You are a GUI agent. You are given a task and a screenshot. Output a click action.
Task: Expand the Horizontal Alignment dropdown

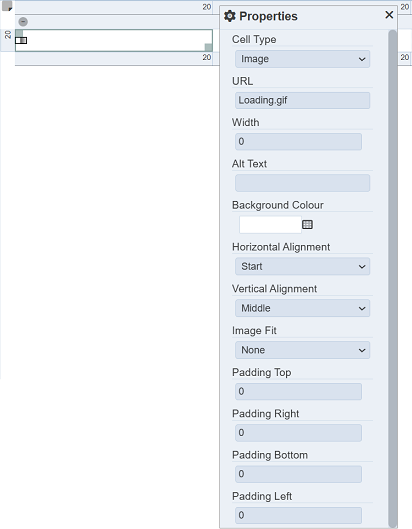[302, 267]
